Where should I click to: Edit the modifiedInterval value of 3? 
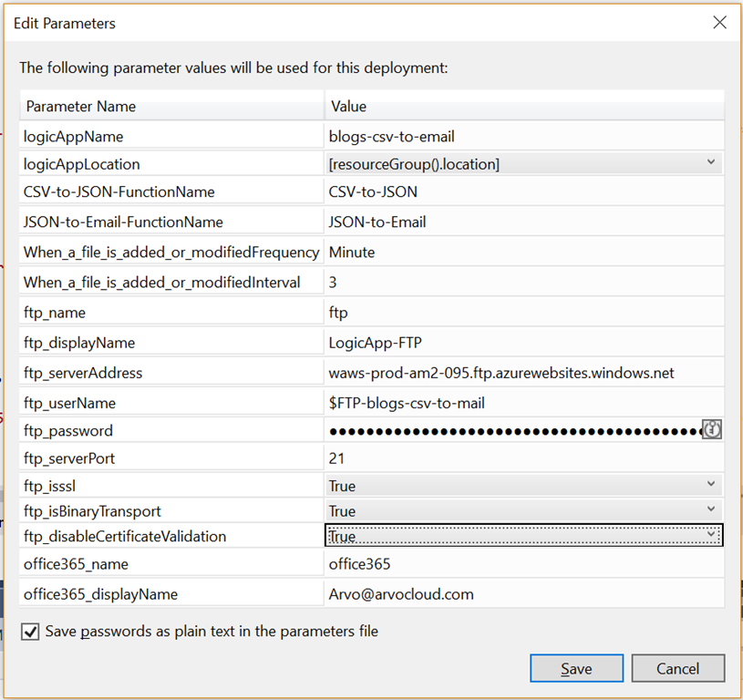[x=524, y=283]
